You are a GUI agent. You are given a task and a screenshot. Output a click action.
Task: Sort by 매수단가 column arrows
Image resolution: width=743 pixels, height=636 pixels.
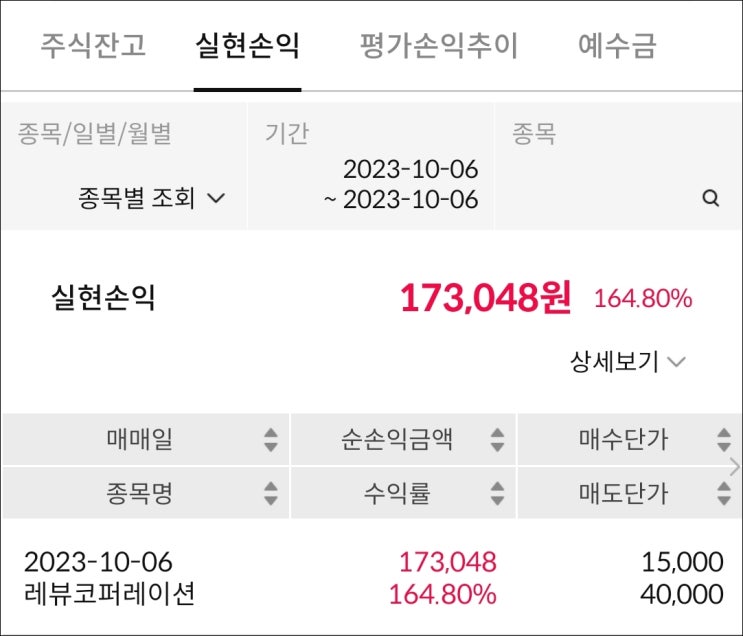coord(724,439)
